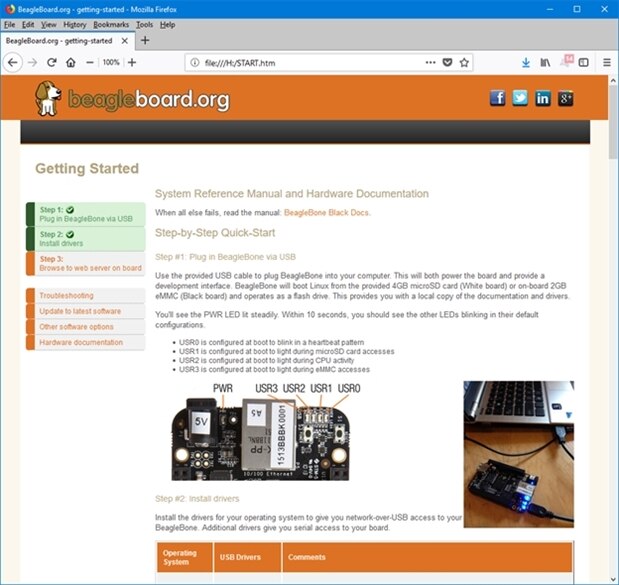Open the Firefox hamburger menu

(x=607, y=62)
